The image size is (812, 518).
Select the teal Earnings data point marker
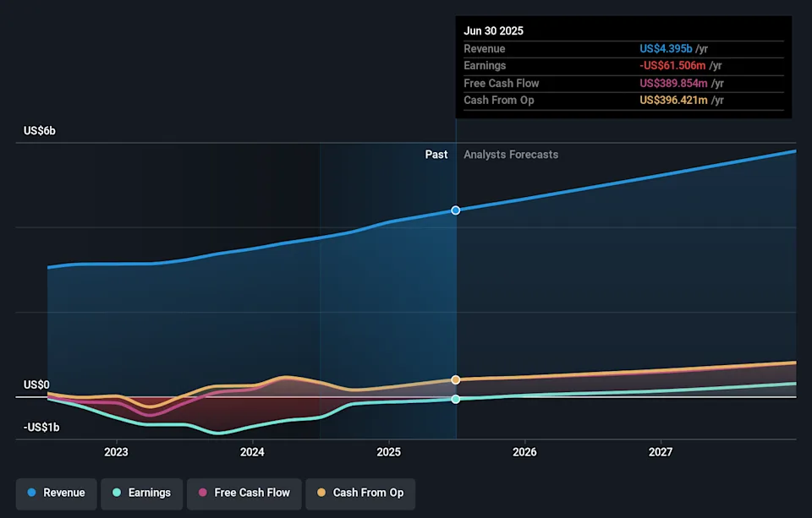[x=456, y=399]
